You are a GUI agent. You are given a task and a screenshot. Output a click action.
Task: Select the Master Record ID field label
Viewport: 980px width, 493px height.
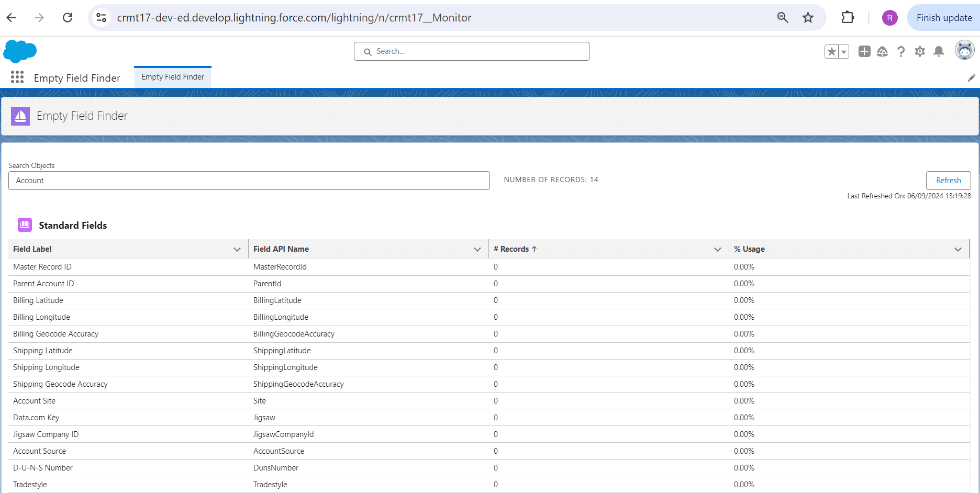(x=42, y=267)
